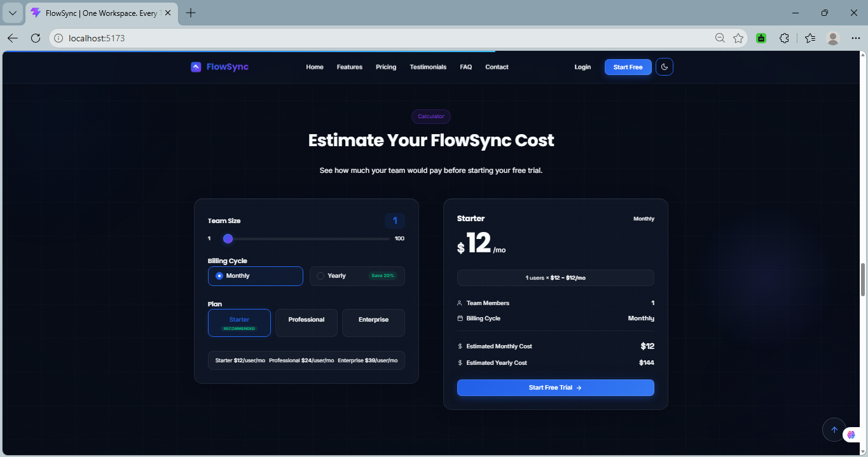Click the RECOMMENDED badge on Starter

tap(239, 329)
